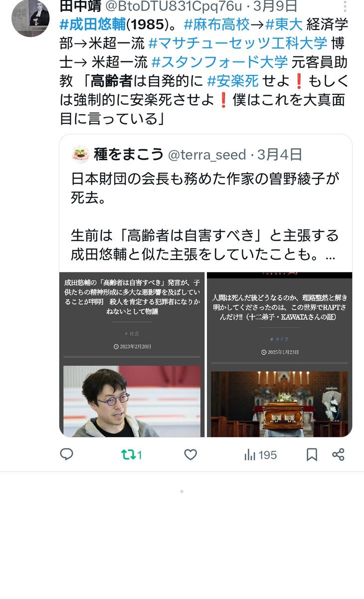The width and height of the screenshot is (364, 599).
Task: Open @terra_seed quoted user handle
Action: click(x=207, y=155)
